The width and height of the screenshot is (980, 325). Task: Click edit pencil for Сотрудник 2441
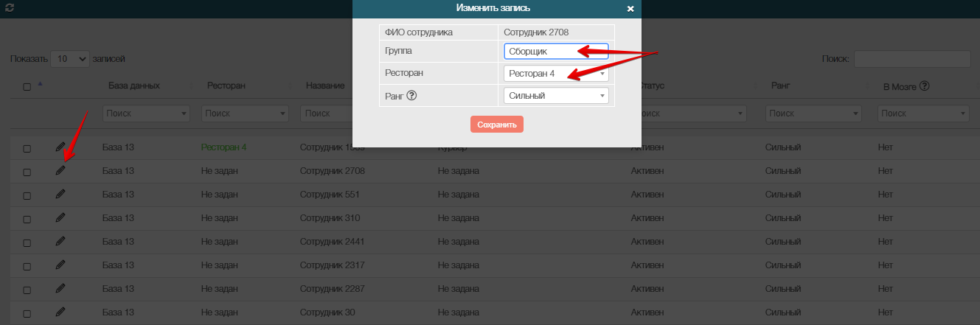pyautogui.click(x=60, y=241)
